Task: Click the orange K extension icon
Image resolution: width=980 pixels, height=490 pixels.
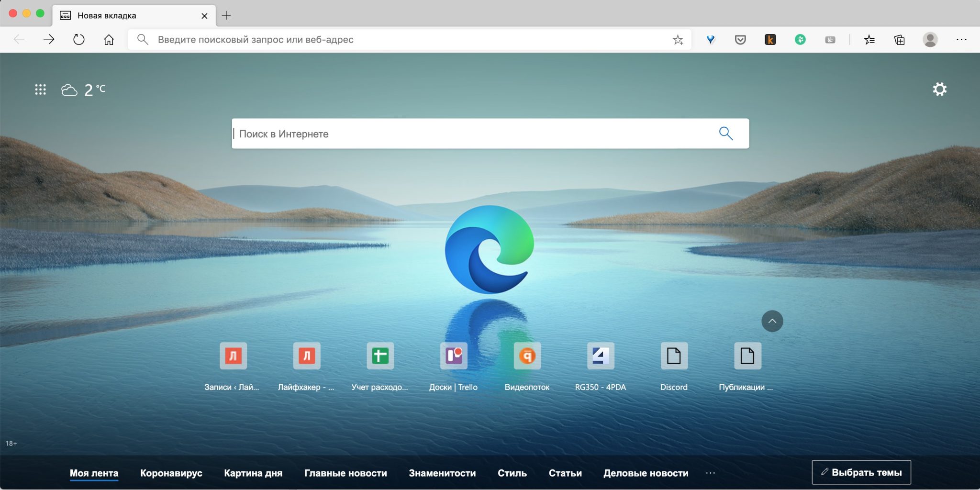Action: coord(770,40)
